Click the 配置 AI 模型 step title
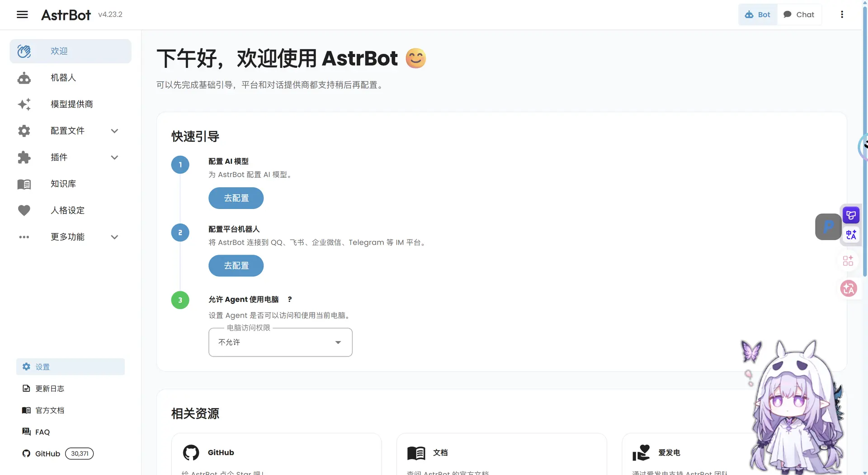The width and height of the screenshot is (868, 475). [228, 161]
